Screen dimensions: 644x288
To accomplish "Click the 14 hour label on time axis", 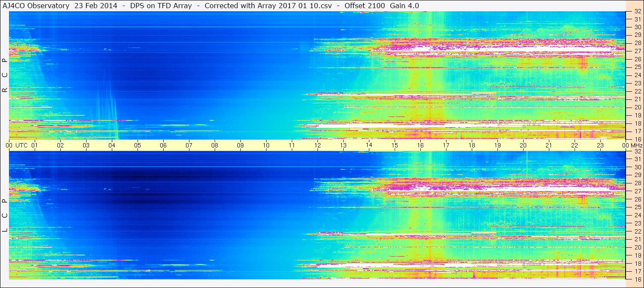I will click(369, 145).
